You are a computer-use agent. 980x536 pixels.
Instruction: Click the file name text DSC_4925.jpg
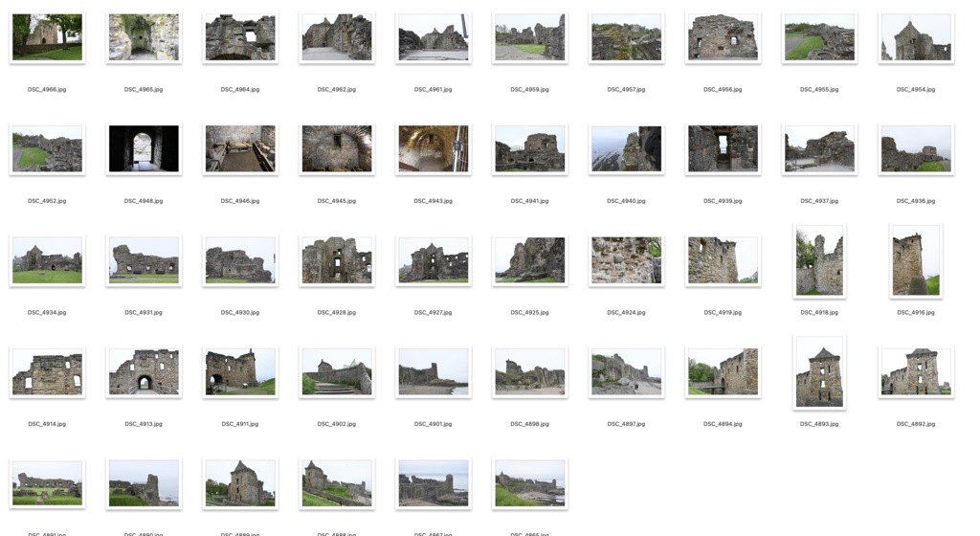(529, 312)
